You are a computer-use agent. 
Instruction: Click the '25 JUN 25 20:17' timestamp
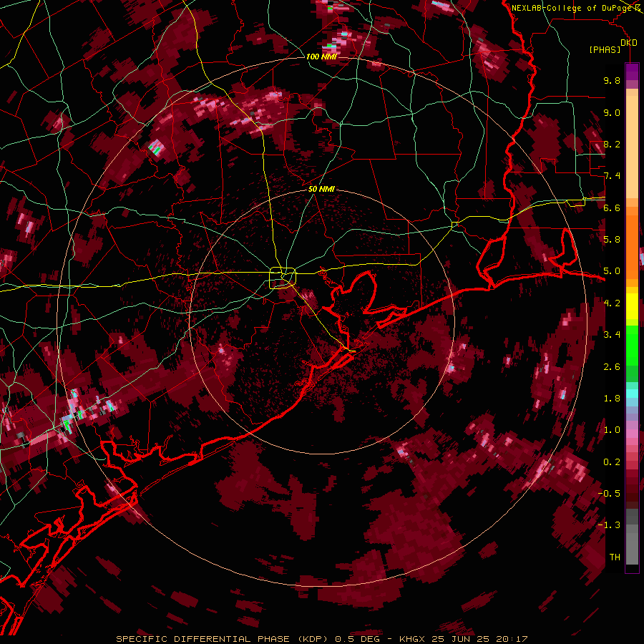(479, 639)
